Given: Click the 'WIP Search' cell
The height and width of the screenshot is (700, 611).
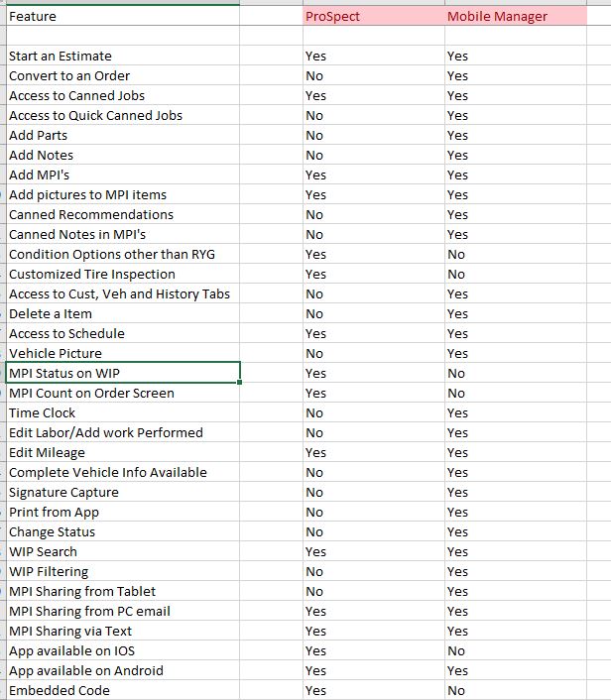Looking at the screenshot, I should [x=123, y=551].
